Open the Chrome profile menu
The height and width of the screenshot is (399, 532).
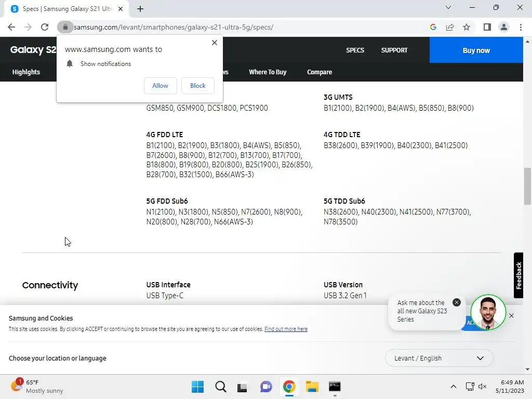pos(504,27)
